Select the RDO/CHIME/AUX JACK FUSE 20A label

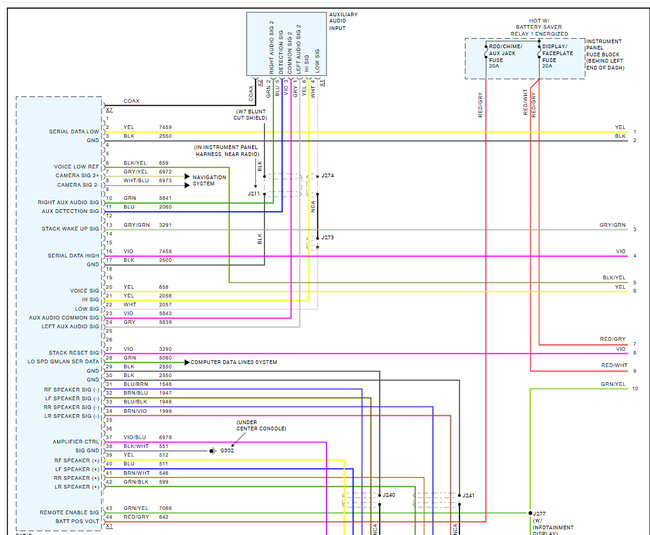504,56
